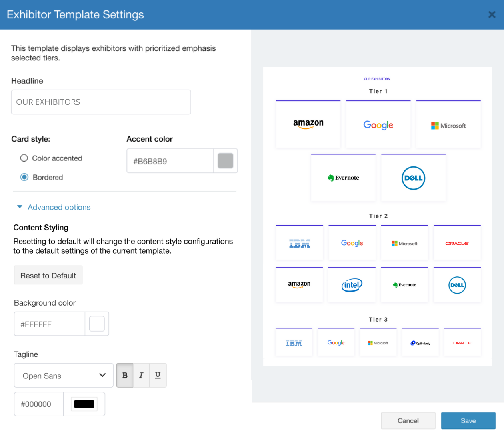Toggle italic formatting for tagline
The image size is (504, 440).
click(x=141, y=375)
